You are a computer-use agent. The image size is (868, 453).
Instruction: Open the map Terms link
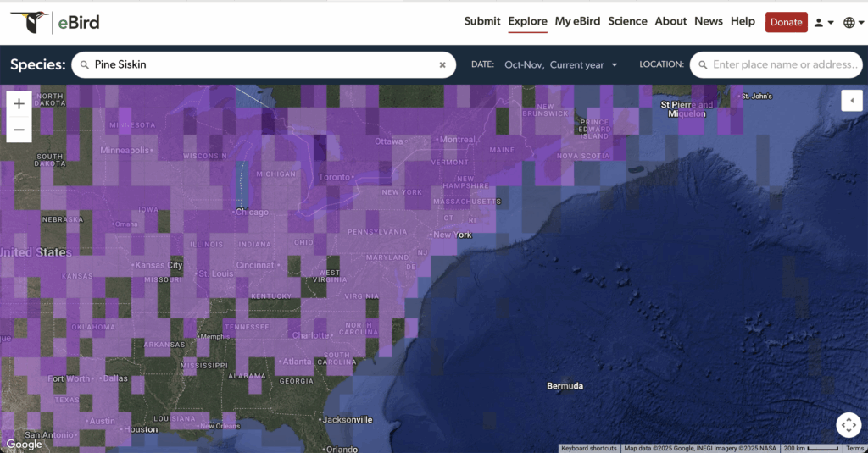coord(854,448)
